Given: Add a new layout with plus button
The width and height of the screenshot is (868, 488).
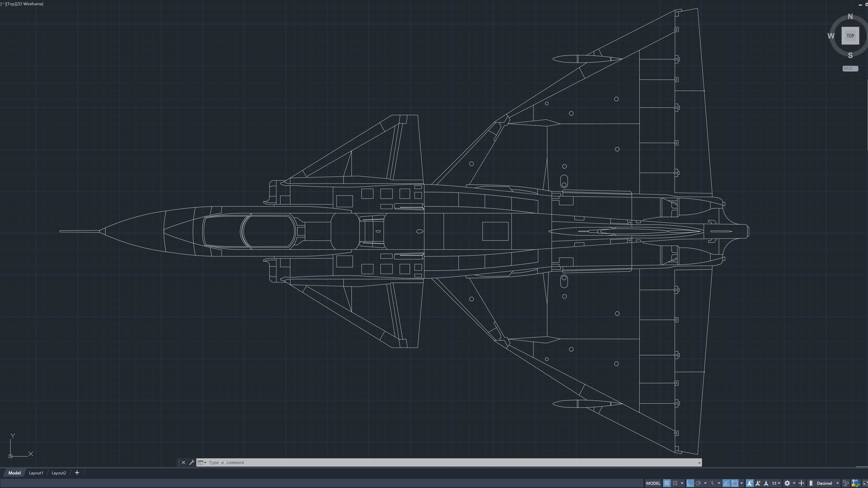Looking at the screenshot, I should [x=77, y=473].
